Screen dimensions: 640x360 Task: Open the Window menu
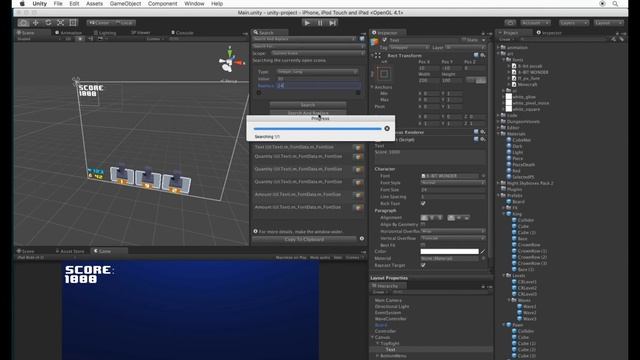tap(194, 4)
